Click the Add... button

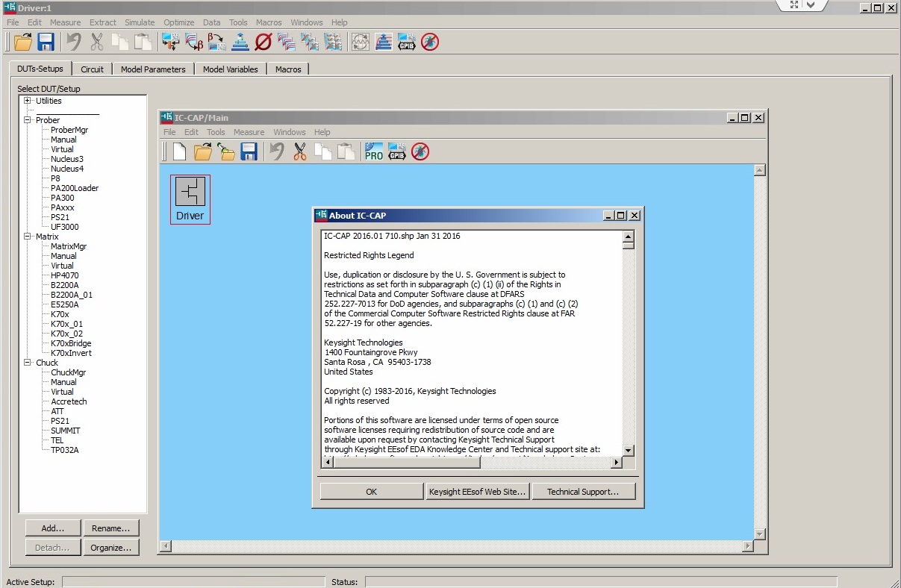pyautogui.click(x=53, y=528)
